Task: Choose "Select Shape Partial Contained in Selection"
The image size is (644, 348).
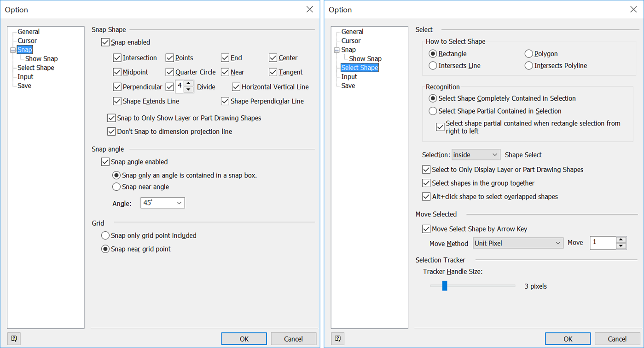Action: click(x=432, y=111)
